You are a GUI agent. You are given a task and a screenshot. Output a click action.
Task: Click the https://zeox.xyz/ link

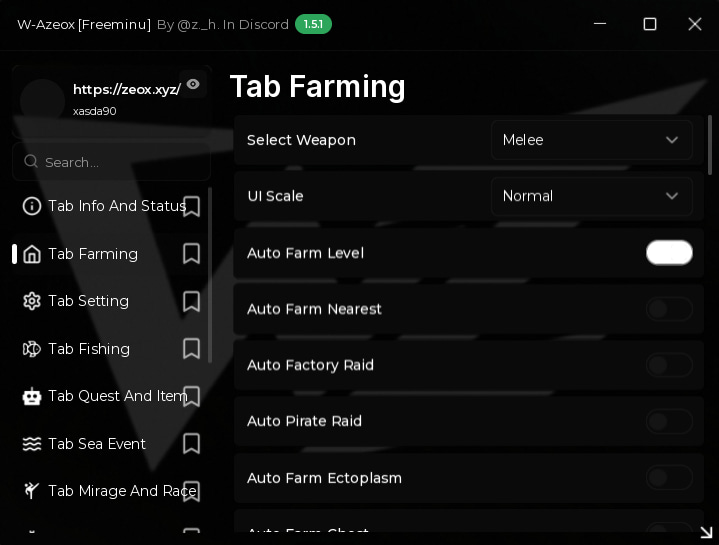coord(127,89)
